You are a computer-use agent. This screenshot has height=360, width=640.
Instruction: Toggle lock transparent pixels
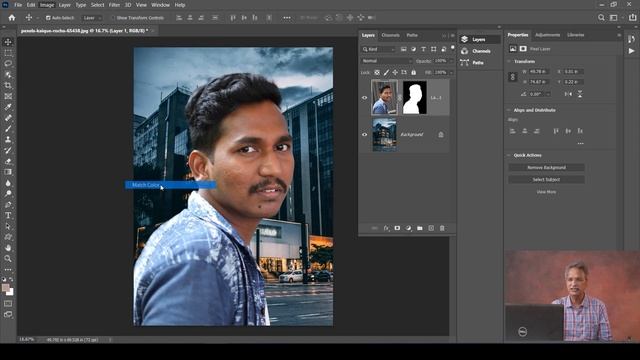tap(377, 73)
